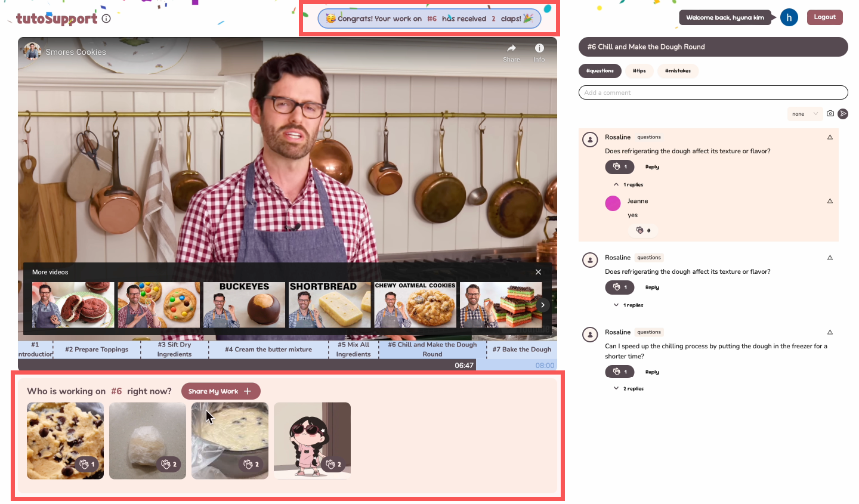Click the info icon beside tutoSupport logo
Viewport: 859px width, 504px height.
coord(106,18)
